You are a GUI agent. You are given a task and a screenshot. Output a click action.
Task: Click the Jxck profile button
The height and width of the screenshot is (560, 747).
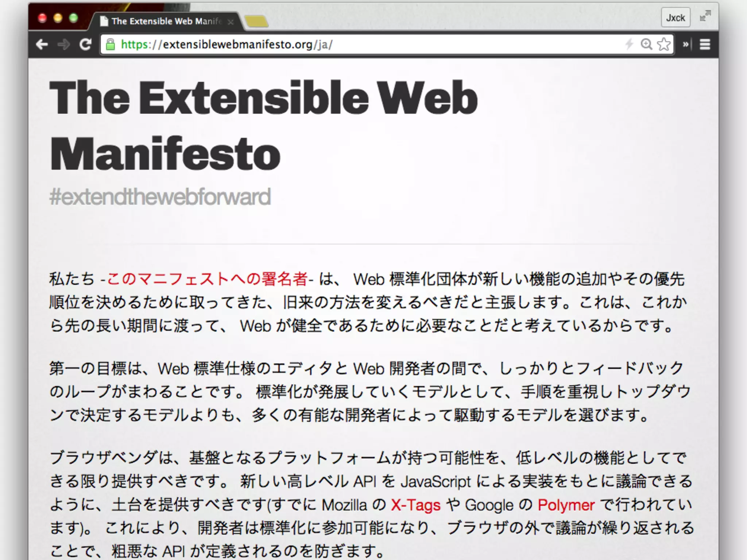click(676, 17)
